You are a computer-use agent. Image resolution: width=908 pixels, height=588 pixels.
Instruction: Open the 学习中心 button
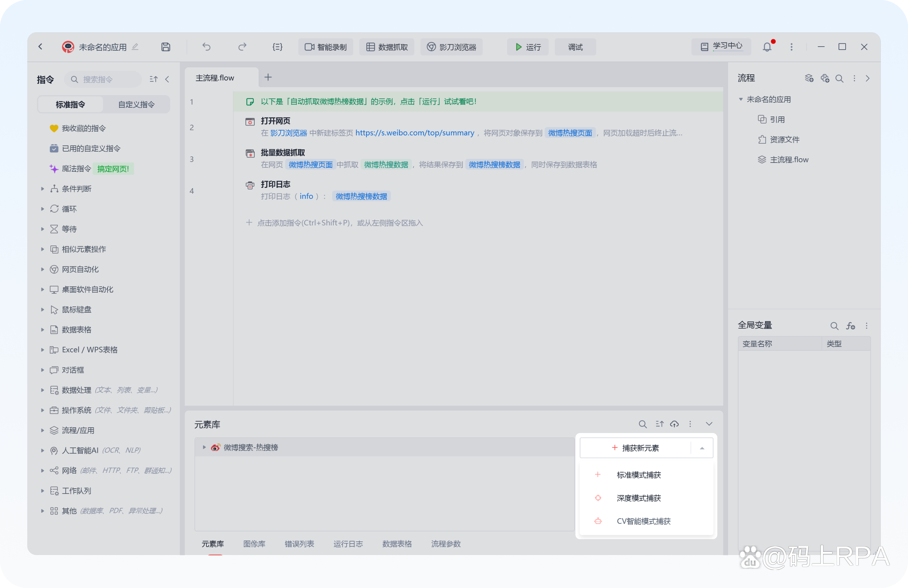(721, 47)
